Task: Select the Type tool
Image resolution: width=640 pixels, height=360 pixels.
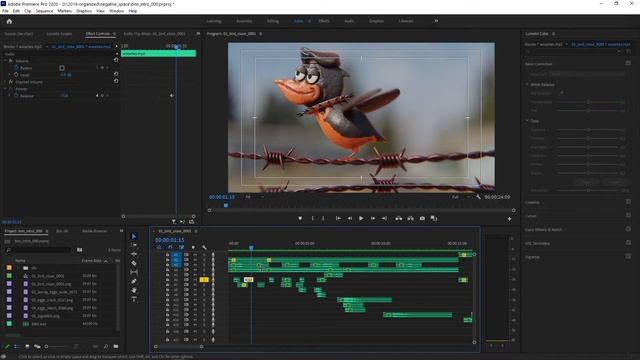Action: pos(134,299)
